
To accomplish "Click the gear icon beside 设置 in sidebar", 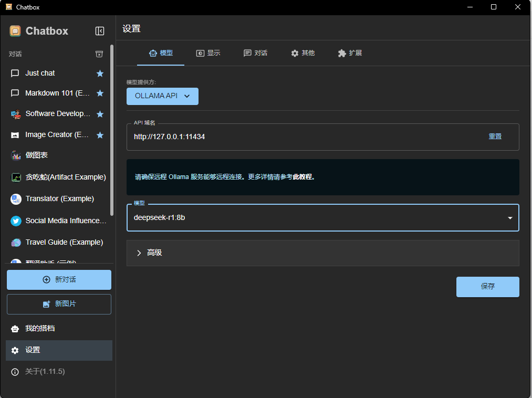I will point(15,350).
